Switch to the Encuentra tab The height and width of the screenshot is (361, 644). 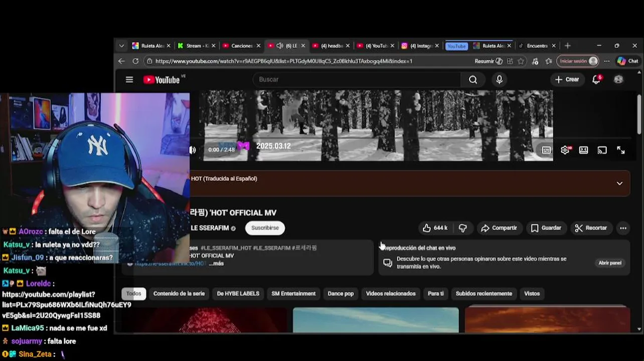point(537,46)
